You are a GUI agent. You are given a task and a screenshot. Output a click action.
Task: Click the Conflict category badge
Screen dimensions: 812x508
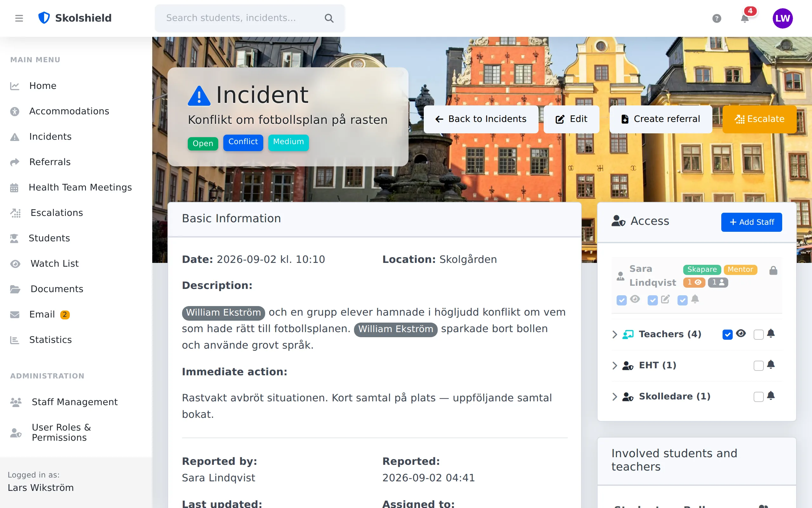pyautogui.click(x=243, y=142)
